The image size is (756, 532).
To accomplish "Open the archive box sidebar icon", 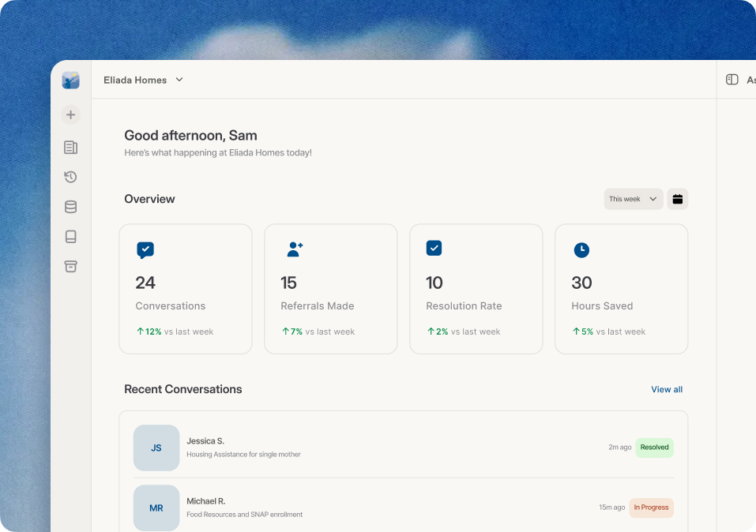I will (71, 267).
